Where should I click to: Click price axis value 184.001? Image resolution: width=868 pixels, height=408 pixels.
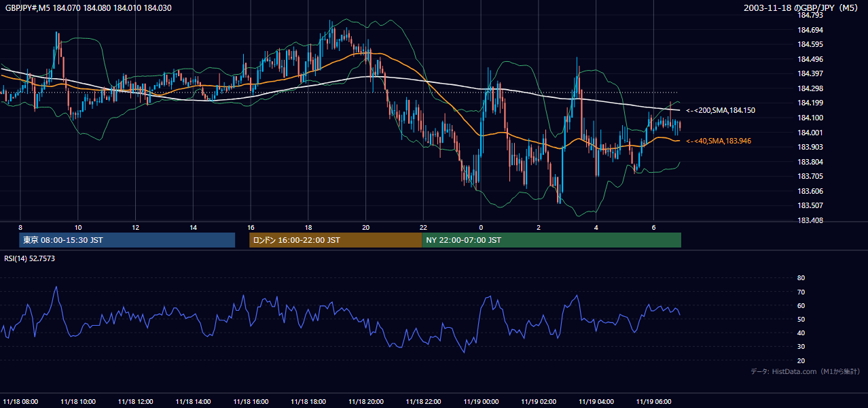point(810,133)
